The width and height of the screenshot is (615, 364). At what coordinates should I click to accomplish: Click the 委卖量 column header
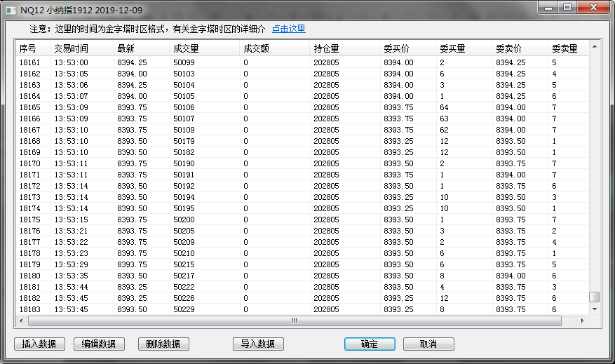coord(568,48)
